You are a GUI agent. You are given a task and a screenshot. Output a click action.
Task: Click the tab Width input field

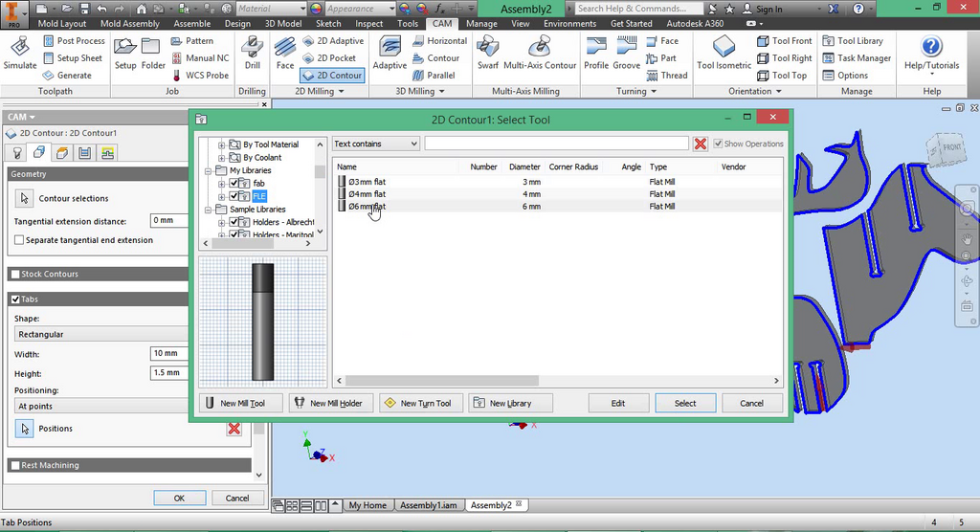pos(169,353)
